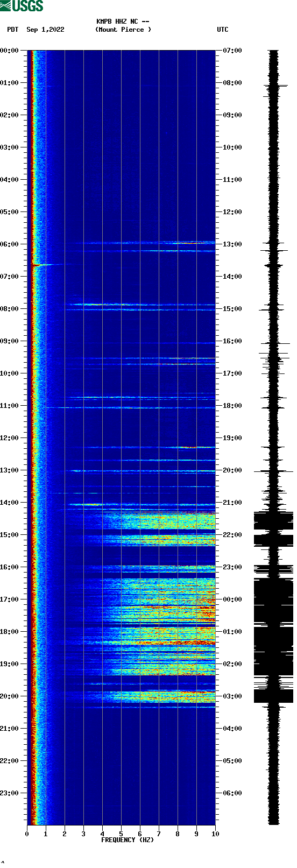Image resolution: width=297 pixels, height=868 pixels.
Task: Click the 12:00 PDT time label
Action: (x=10, y=438)
